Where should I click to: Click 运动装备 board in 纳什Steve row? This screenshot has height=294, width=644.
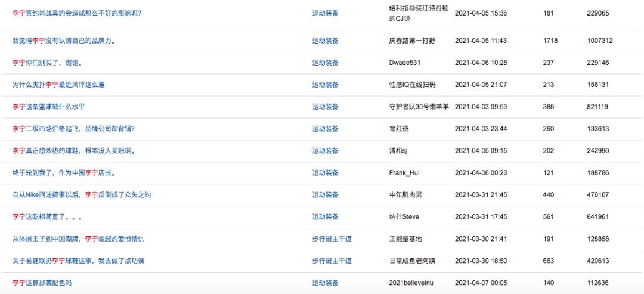[326, 217]
